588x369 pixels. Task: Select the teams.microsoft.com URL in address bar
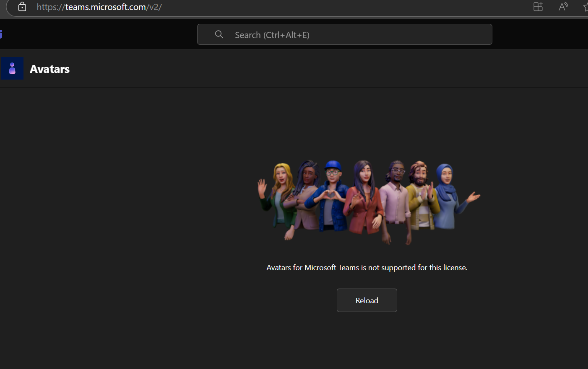click(x=99, y=7)
